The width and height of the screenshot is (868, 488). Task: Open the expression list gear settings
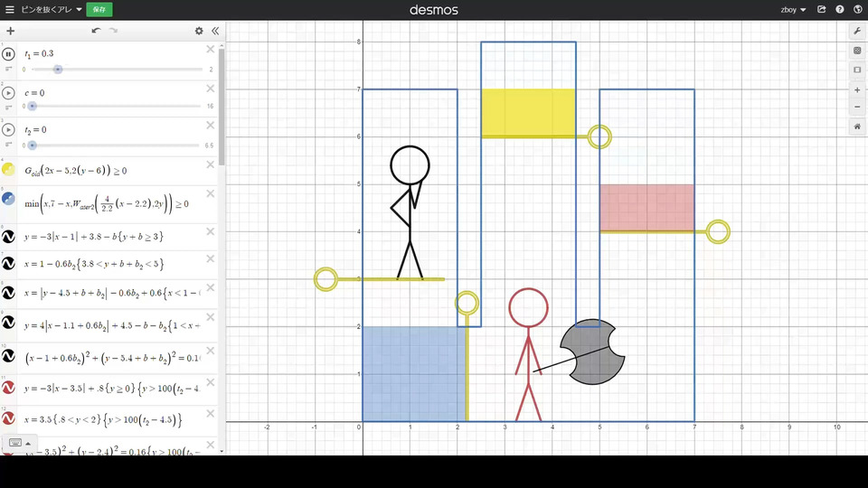(x=199, y=31)
